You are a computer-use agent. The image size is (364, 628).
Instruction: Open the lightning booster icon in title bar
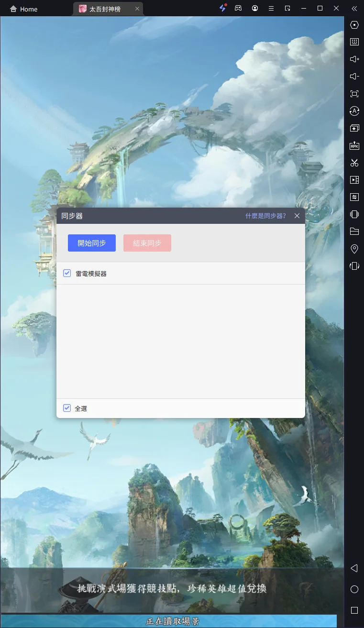[222, 8]
